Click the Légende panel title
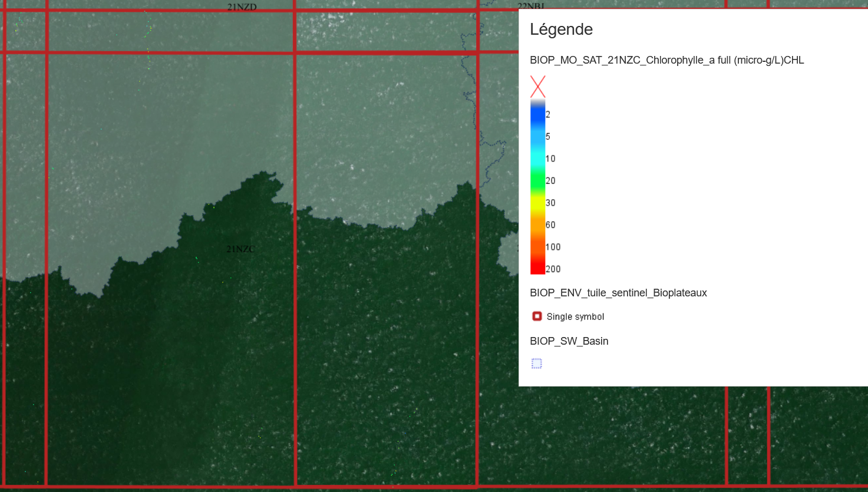Viewport: 868px width, 492px height. (561, 29)
